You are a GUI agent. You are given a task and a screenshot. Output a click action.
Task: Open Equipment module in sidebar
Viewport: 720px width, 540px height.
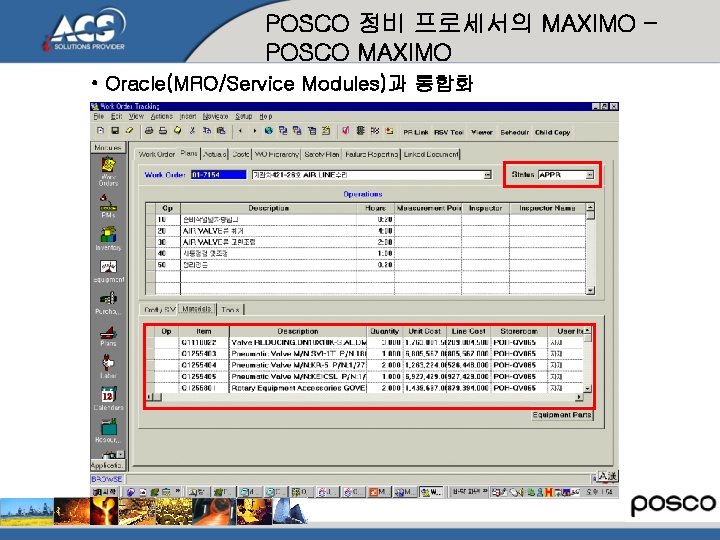click(108, 271)
